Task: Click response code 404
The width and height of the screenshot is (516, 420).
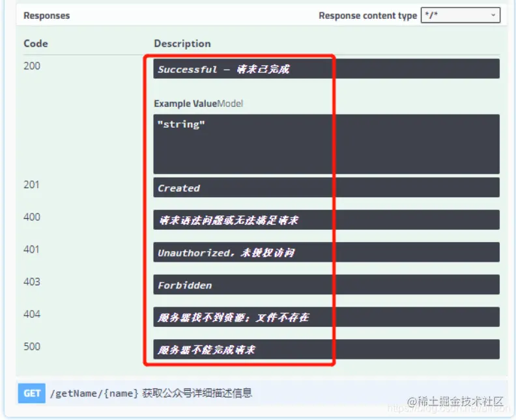Action: 32,314
